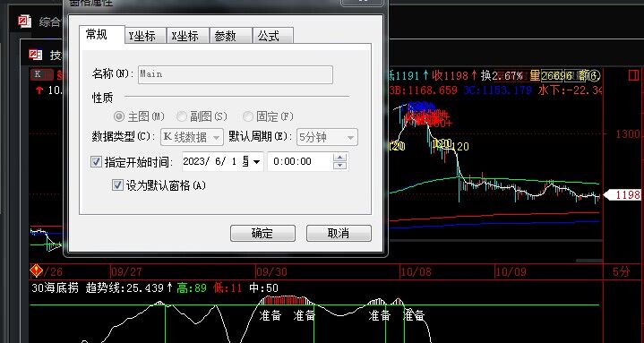Toggle the 设为默认窗格 checkbox
Image resolution: width=644 pixels, height=343 pixels.
117,185
